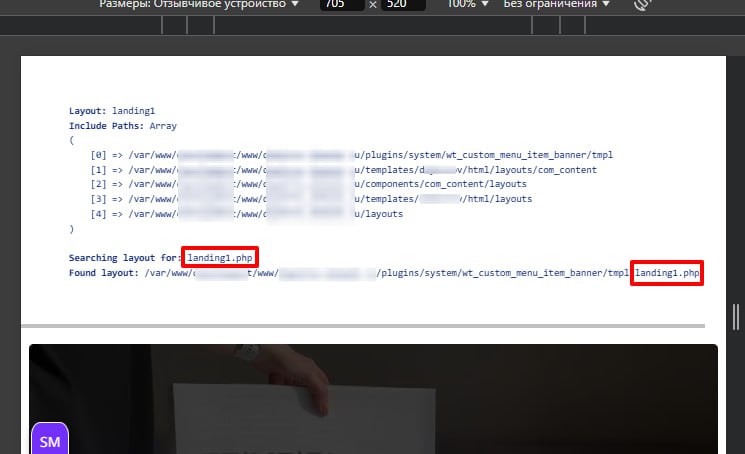
Task: Click path entry [2] ending with components/com_content/layouts
Action: (x=308, y=184)
